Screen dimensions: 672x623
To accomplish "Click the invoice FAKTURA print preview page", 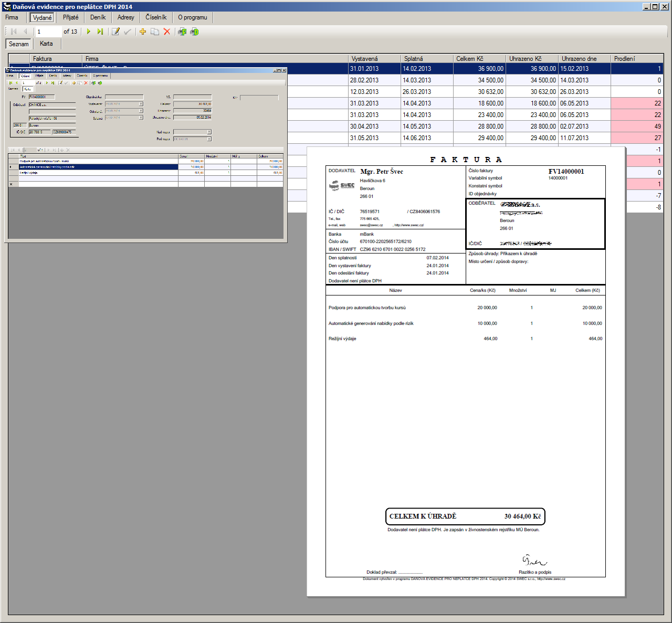I will pyautogui.click(x=466, y=372).
